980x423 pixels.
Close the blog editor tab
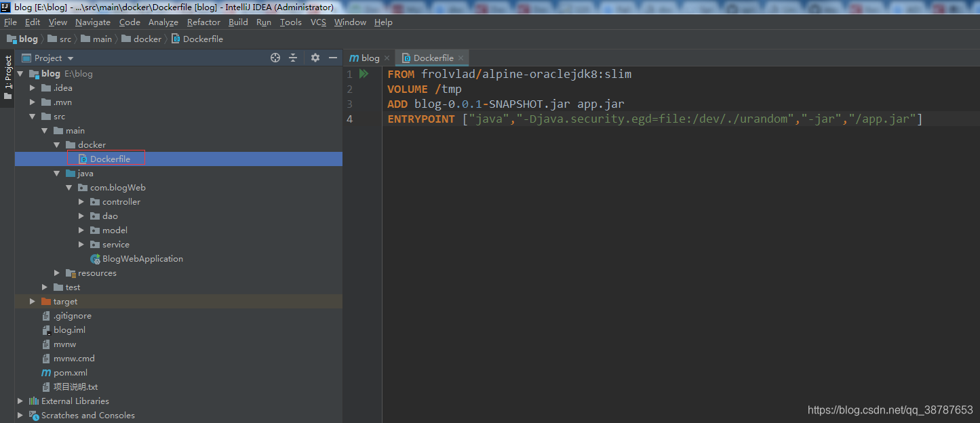click(387, 58)
